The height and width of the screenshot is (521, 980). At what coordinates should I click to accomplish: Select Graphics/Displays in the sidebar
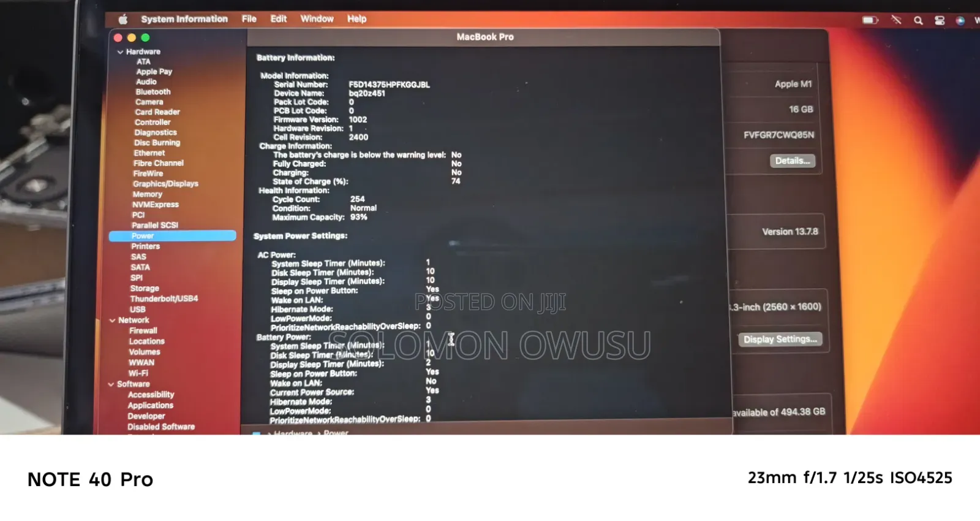click(x=165, y=184)
